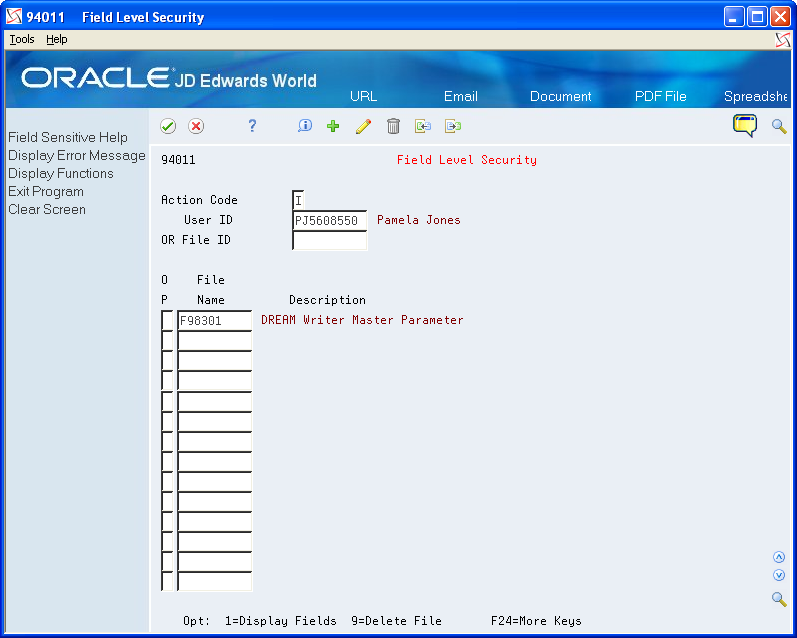797x638 pixels.
Task: Click the JD Edwards icon in menu bar
Action: (x=783, y=40)
